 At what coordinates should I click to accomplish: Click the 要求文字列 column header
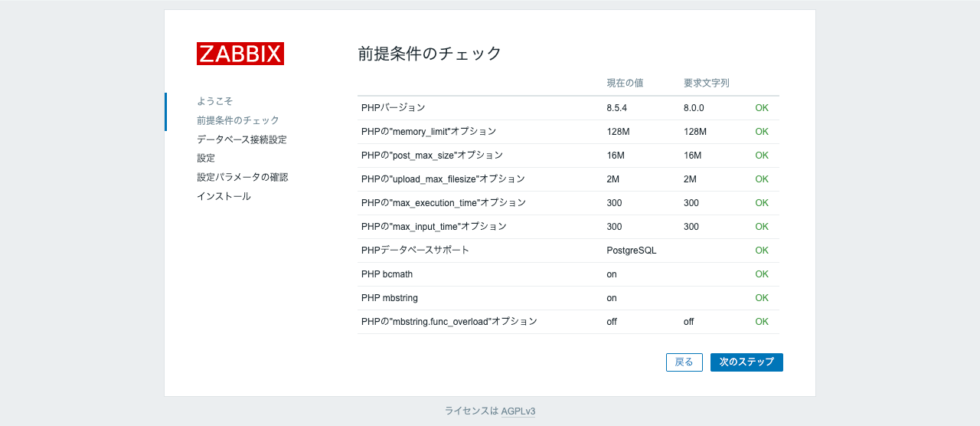point(707,83)
